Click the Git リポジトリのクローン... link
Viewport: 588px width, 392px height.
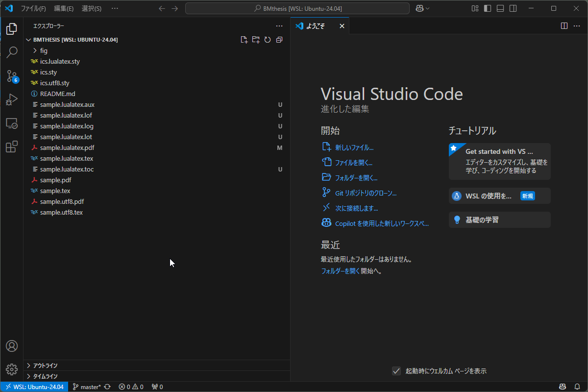366,193
